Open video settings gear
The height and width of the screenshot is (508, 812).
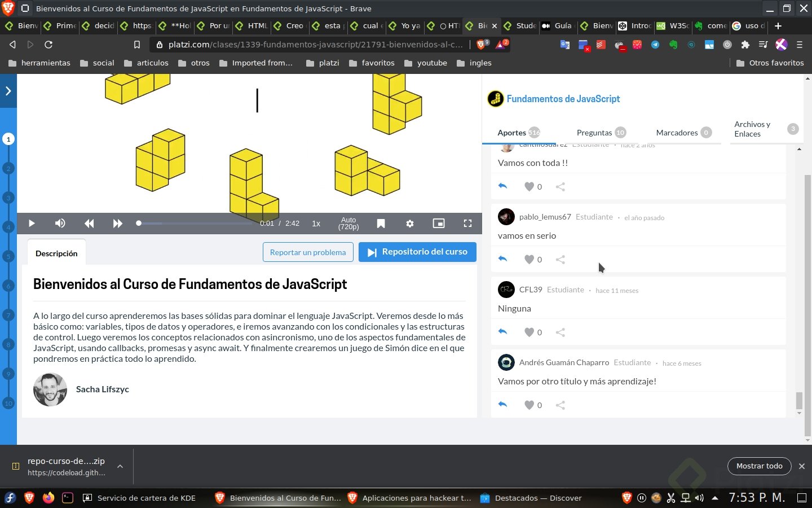410,224
